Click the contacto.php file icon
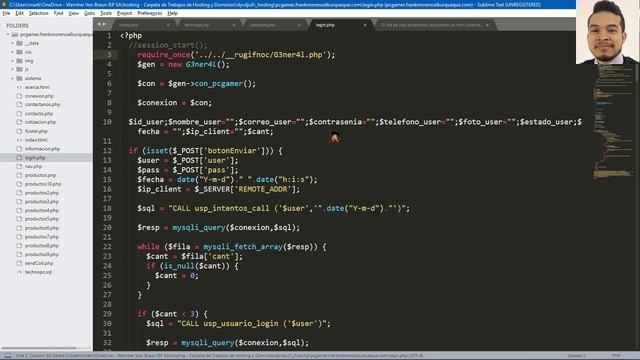The image size is (640, 360). click(19, 113)
